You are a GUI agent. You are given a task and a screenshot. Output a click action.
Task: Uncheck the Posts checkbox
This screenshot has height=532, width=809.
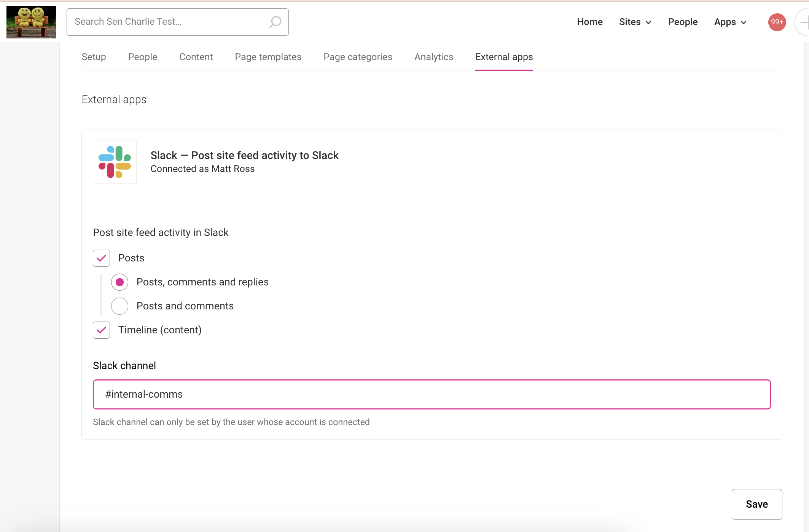pos(101,258)
